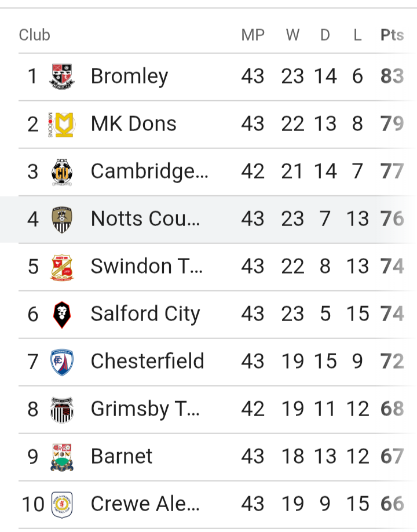
Task: Open the Chesterfield team name link
Action: coord(147,361)
